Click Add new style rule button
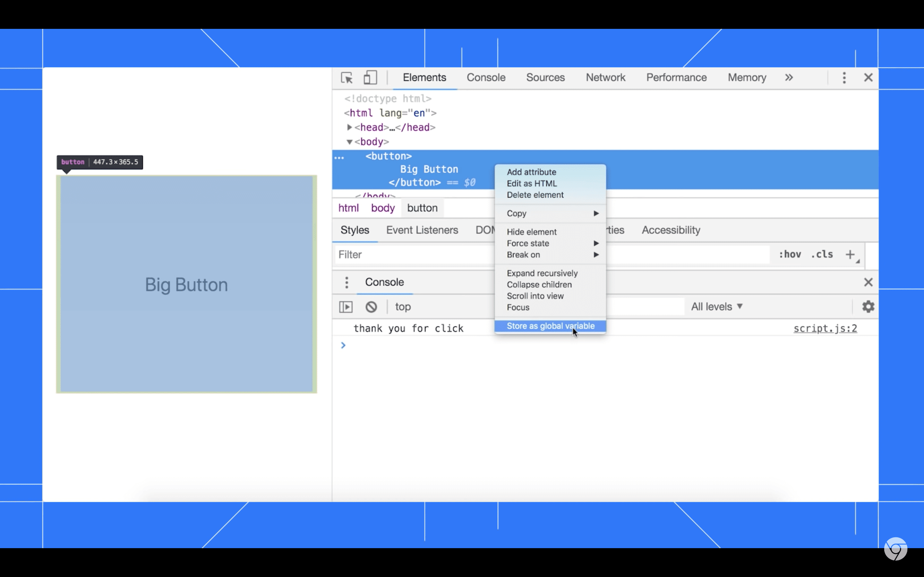924x577 pixels. pos(850,255)
